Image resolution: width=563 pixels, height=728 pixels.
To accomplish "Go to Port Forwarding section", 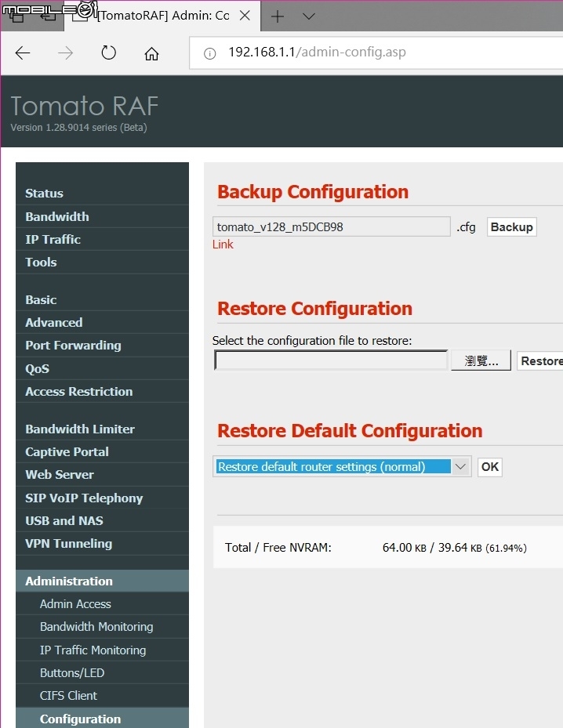I will (x=73, y=346).
